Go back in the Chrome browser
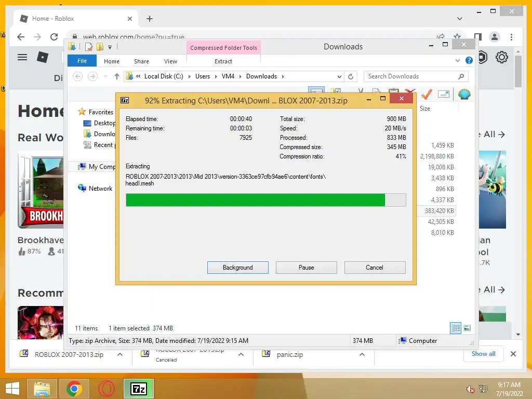Screen dimensions: 532x399 click(21, 37)
